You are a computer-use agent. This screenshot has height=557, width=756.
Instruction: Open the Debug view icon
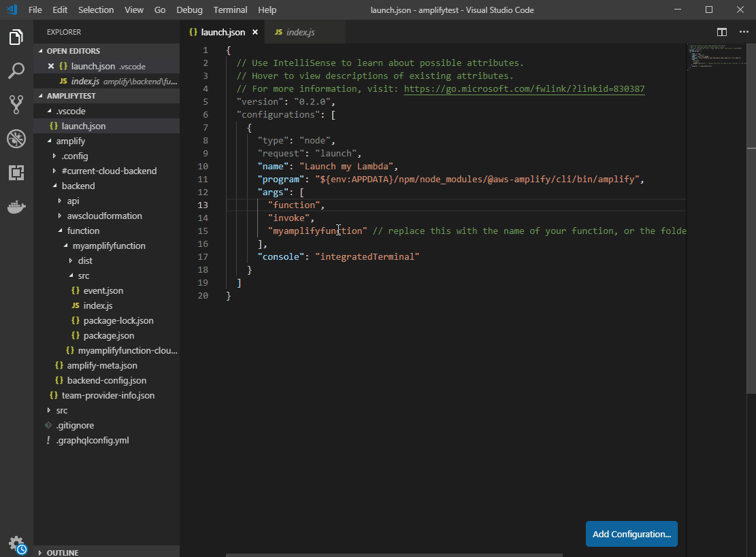click(x=16, y=139)
